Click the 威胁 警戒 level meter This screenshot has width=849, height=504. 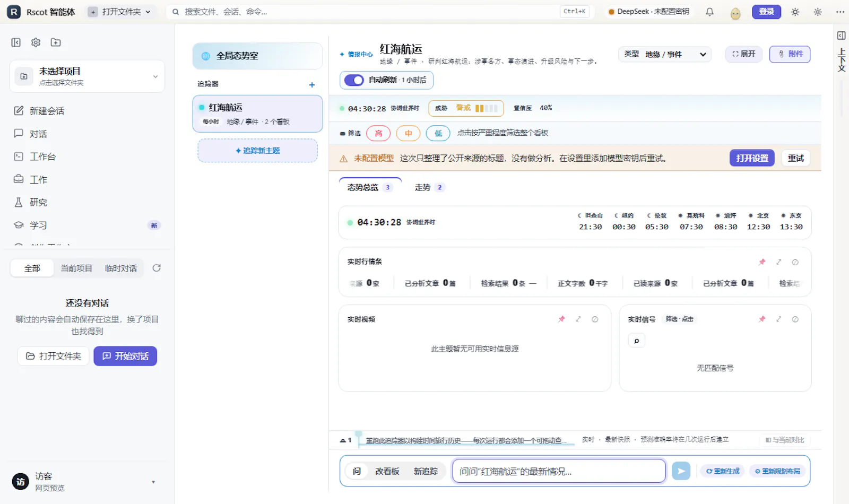(x=466, y=108)
